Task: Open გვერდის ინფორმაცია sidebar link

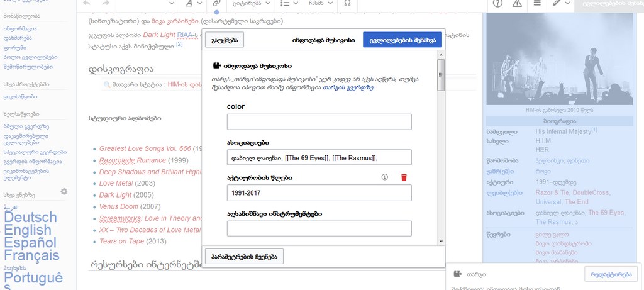Action: [33, 162]
